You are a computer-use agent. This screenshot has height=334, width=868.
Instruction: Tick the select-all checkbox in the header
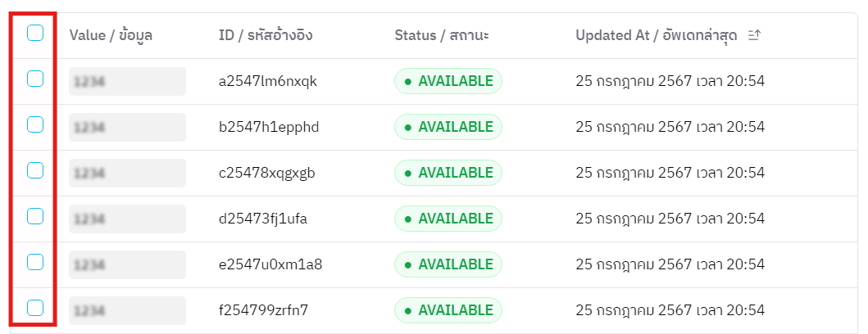pos(35,33)
